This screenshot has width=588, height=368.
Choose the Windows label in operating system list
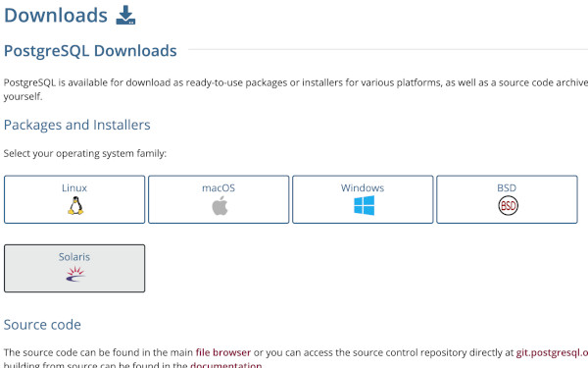point(363,187)
